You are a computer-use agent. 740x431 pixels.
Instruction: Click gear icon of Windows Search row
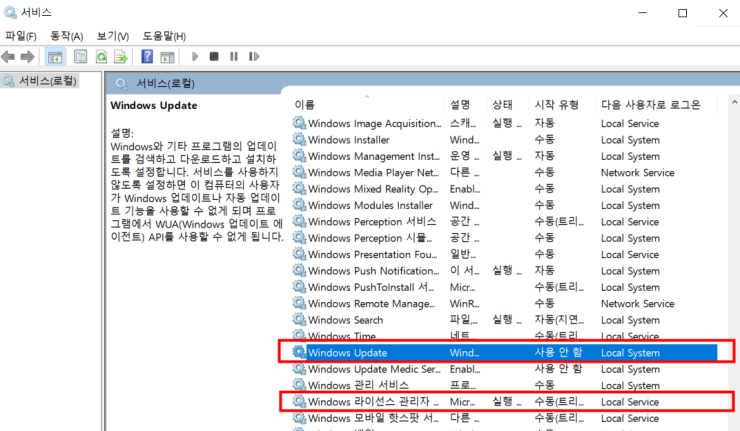(x=299, y=320)
